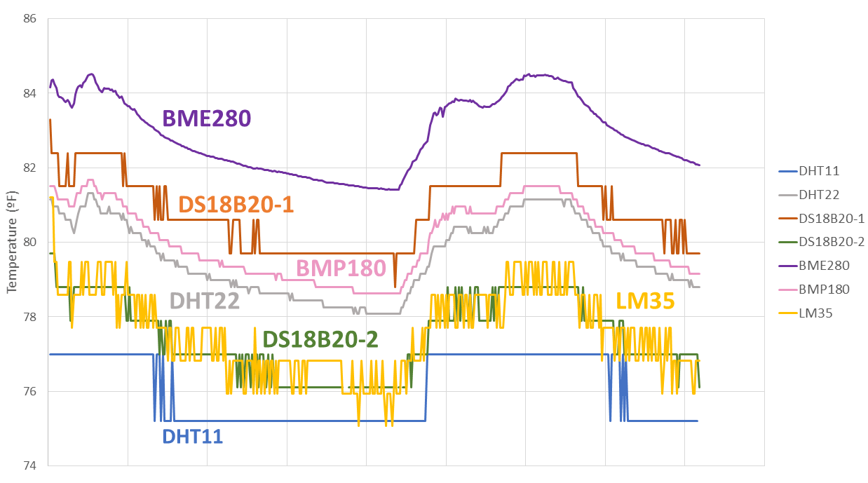This screenshot has height=483, width=868.
Task: Select the large green DS18B20-2 label on chart
Action: point(320,340)
